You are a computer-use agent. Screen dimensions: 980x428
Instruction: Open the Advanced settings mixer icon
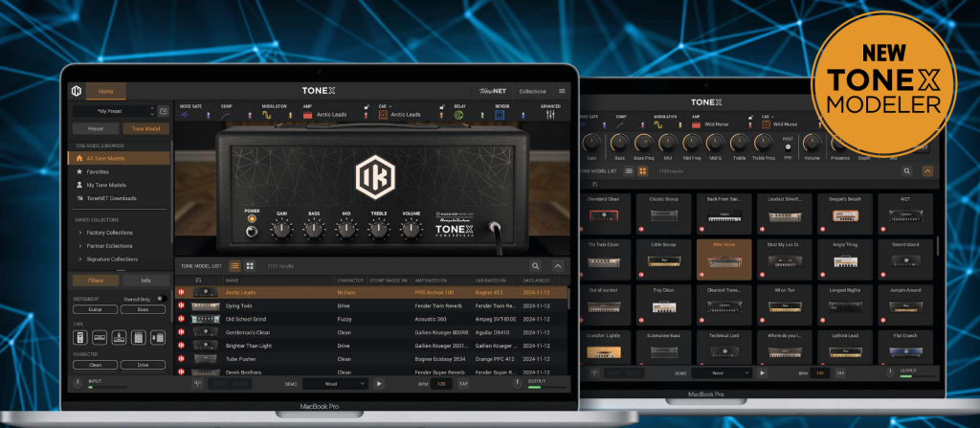coord(550,114)
